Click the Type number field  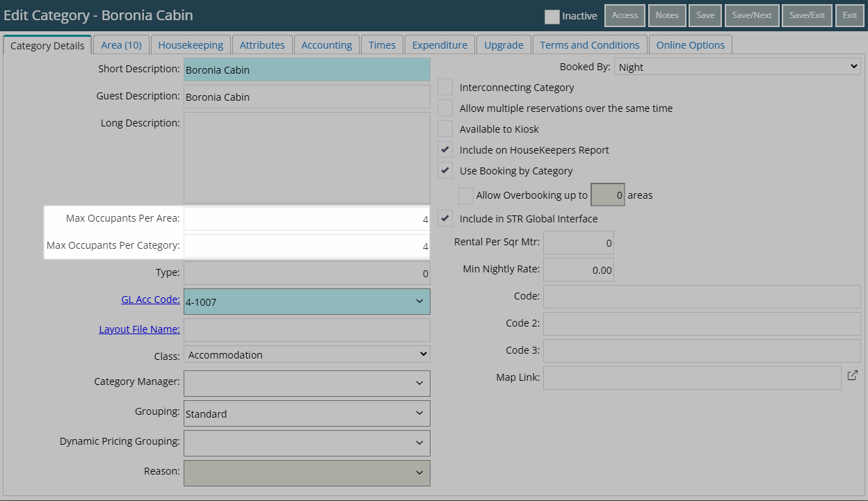307,273
